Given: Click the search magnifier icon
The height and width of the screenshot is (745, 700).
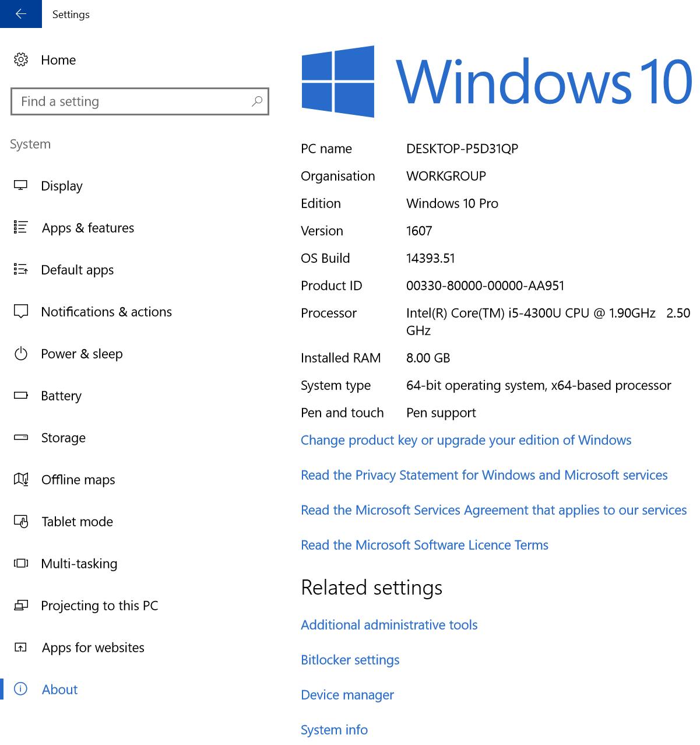Looking at the screenshot, I should [x=256, y=101].
